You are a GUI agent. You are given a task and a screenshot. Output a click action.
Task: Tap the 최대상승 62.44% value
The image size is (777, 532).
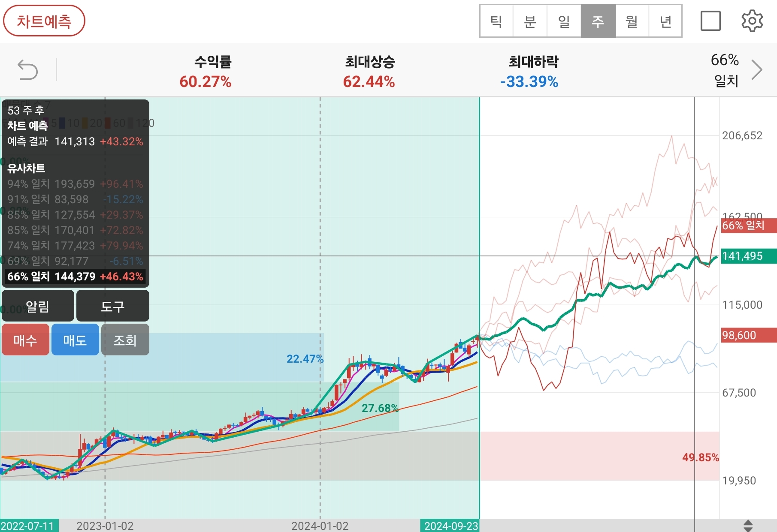tap(369, 81)
